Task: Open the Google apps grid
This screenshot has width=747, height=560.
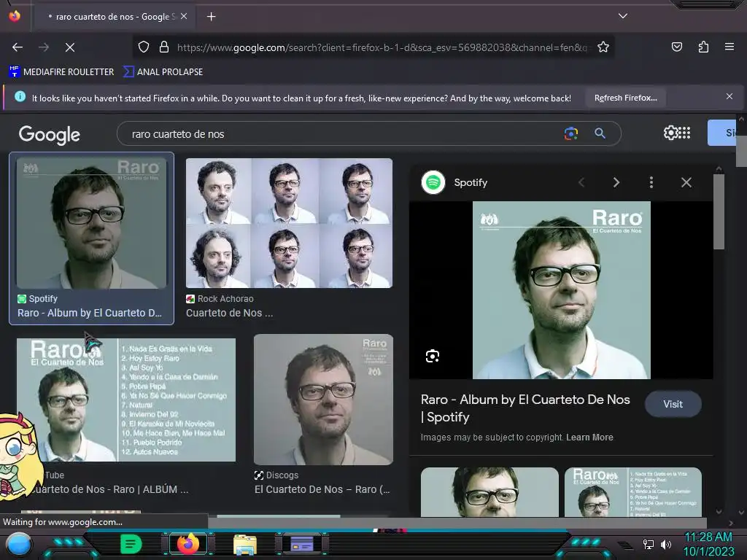Action: coord(684,133)
